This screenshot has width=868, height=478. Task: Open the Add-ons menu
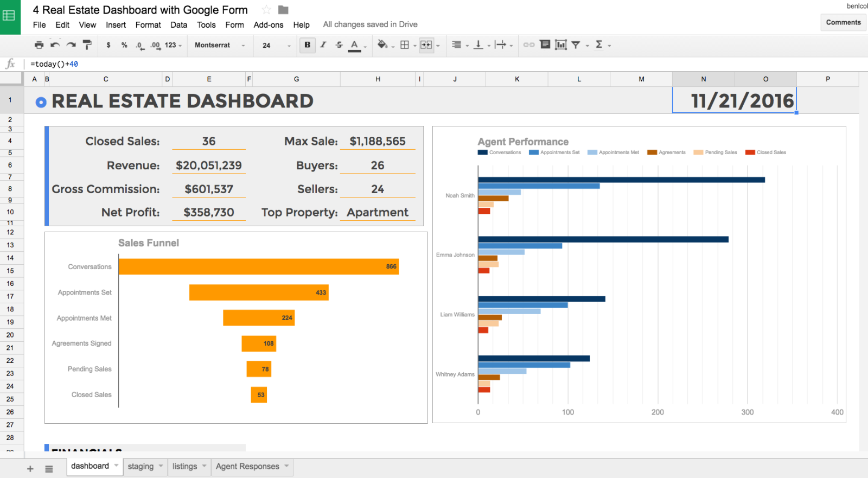(269, 25)
